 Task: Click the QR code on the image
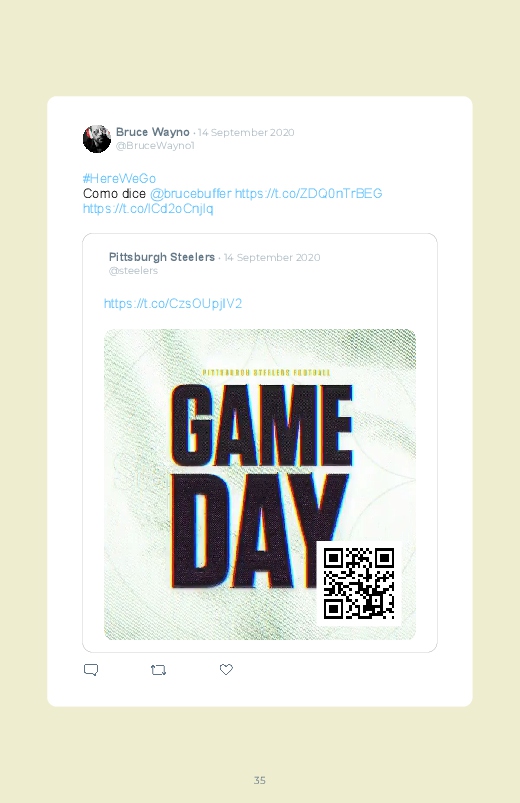tap(359, 583)
